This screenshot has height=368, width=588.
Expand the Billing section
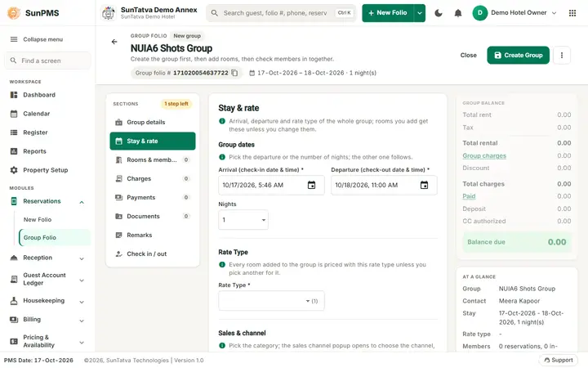[x=82, y=321]
